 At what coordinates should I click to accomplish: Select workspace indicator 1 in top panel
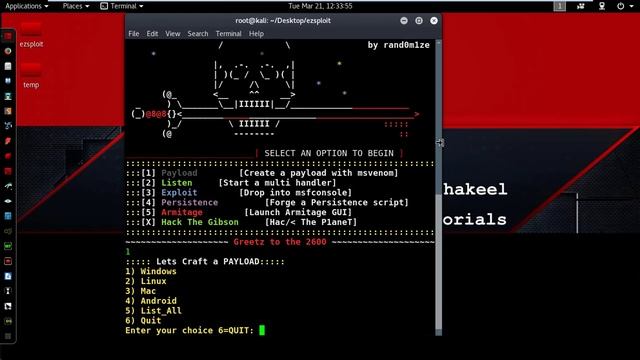click(x=560, y=6)
